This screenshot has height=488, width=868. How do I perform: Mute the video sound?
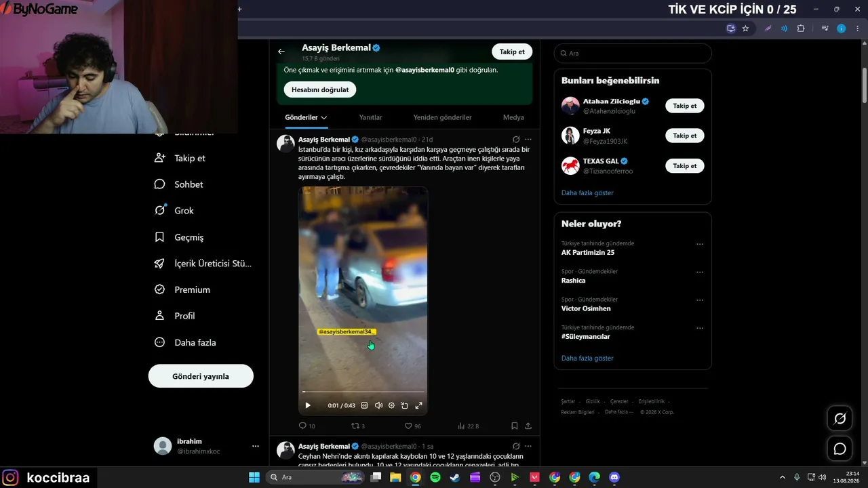tap(378, 405)
